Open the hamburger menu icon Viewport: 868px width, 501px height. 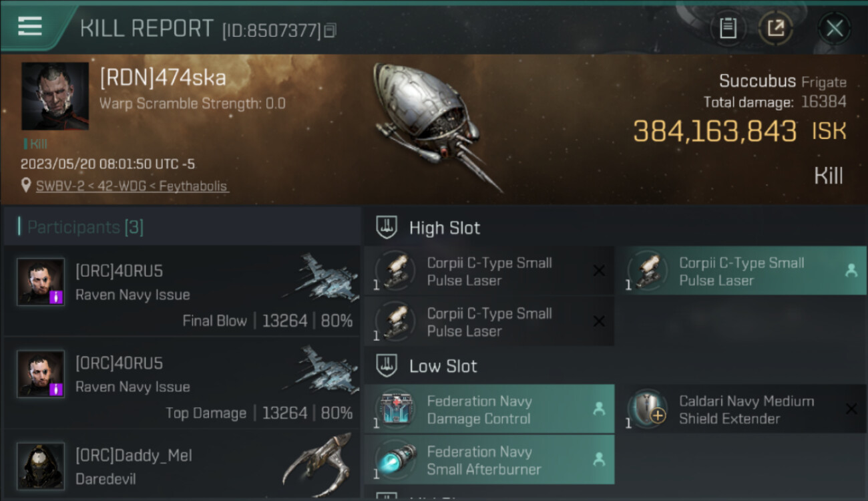[30, 26]
